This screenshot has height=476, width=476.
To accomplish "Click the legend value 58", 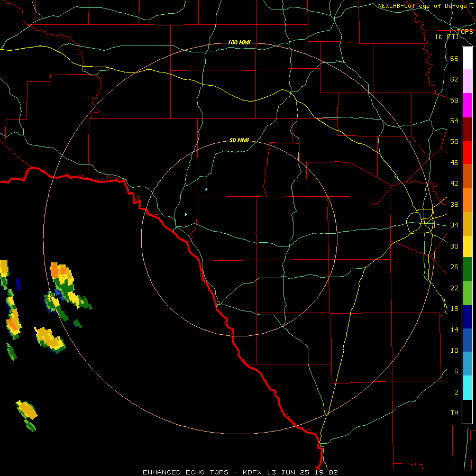I will pos(454,100).
